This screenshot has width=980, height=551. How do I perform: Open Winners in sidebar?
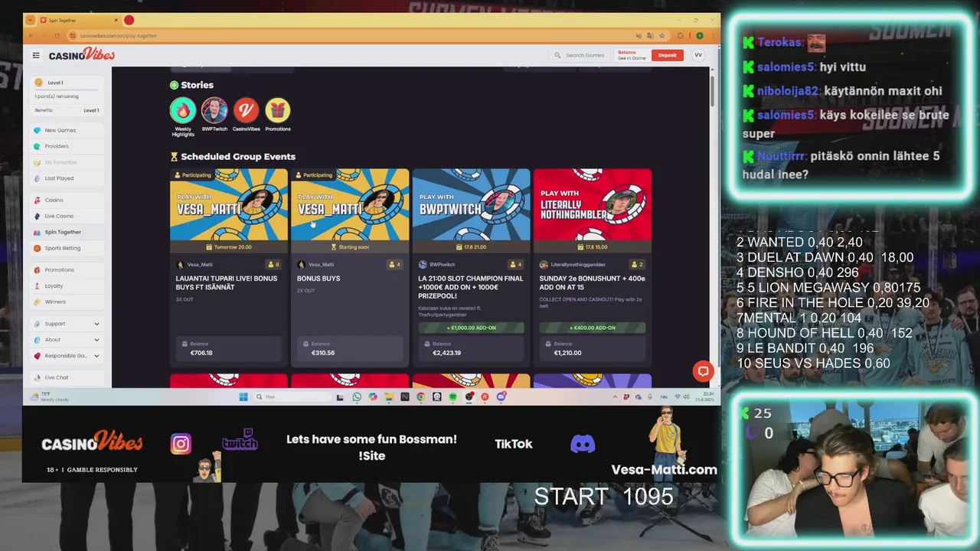coord(67,302)
